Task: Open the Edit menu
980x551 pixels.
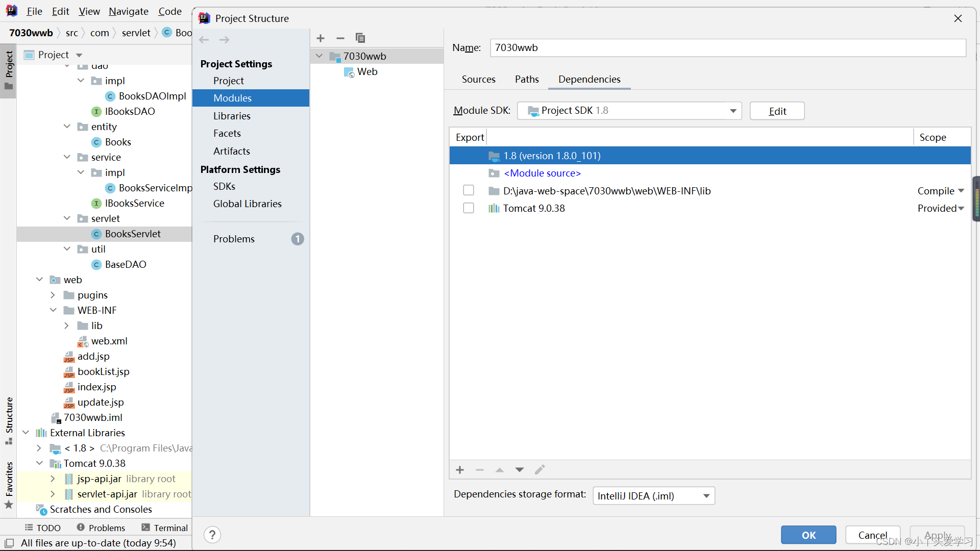Action: (x=60, y=11)
